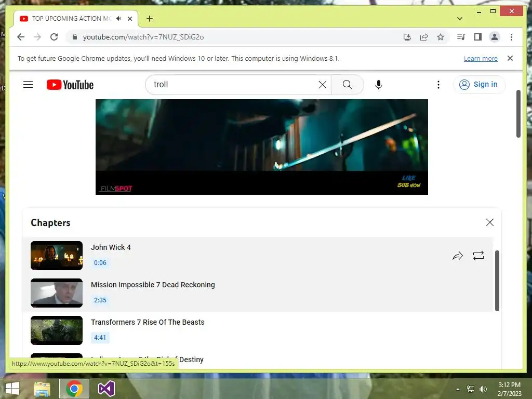Open the Learn more link
The height and width of the screenshot is (399, 532).
[x=481, y=58]
